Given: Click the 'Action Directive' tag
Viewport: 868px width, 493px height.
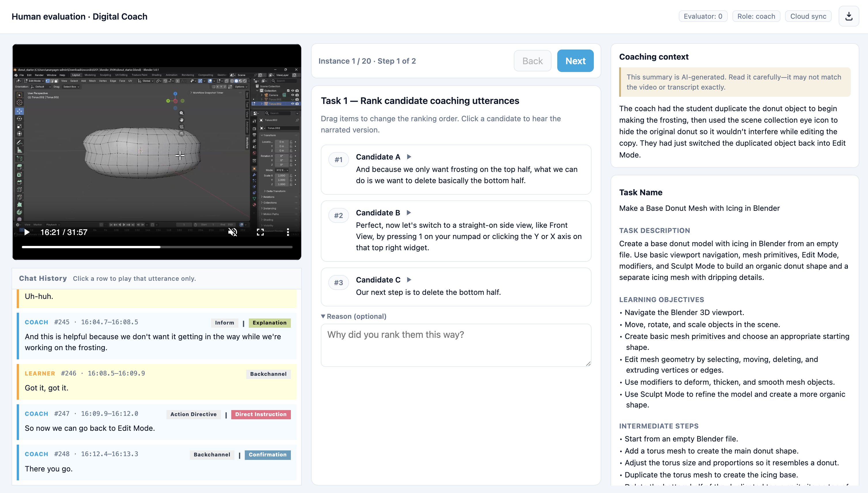Looking at the screenshot, I should 193,414.
